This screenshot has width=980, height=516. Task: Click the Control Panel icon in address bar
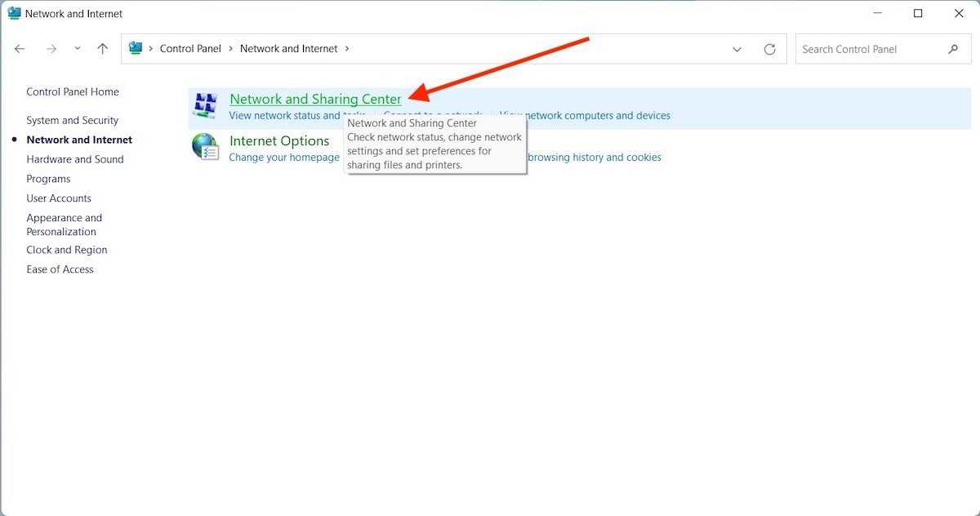(x=136, y=49)
